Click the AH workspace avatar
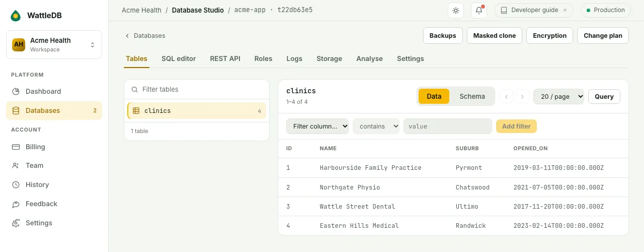Viewport: 644px width, 252px height. pyautogui.click(x=19, y=44)
